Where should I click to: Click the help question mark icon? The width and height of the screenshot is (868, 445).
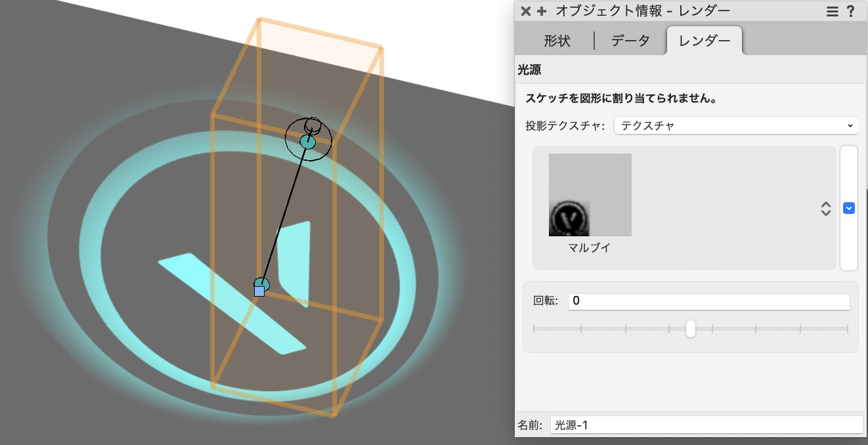click(x=851, y=11)
